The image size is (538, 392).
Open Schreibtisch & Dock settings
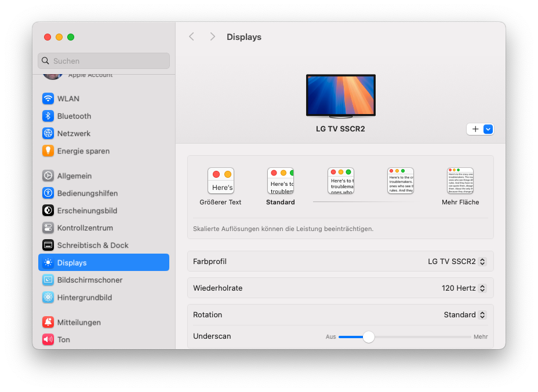point(104,246)
